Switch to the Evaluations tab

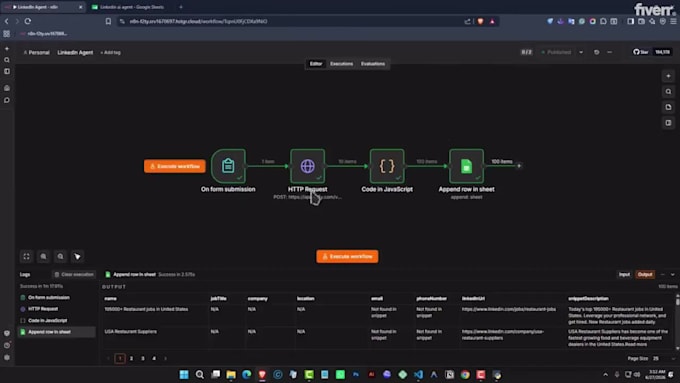click(x=373, y=64)
